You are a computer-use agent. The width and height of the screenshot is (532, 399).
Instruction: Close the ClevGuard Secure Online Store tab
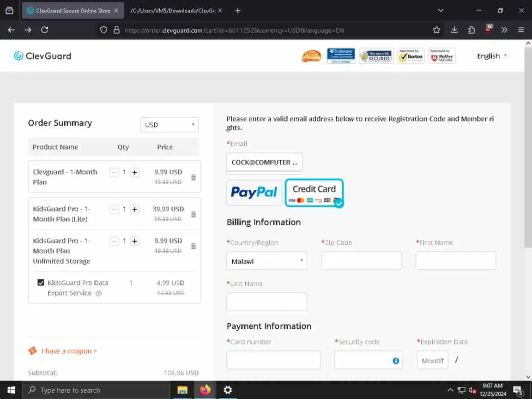[x=116, y=11]
